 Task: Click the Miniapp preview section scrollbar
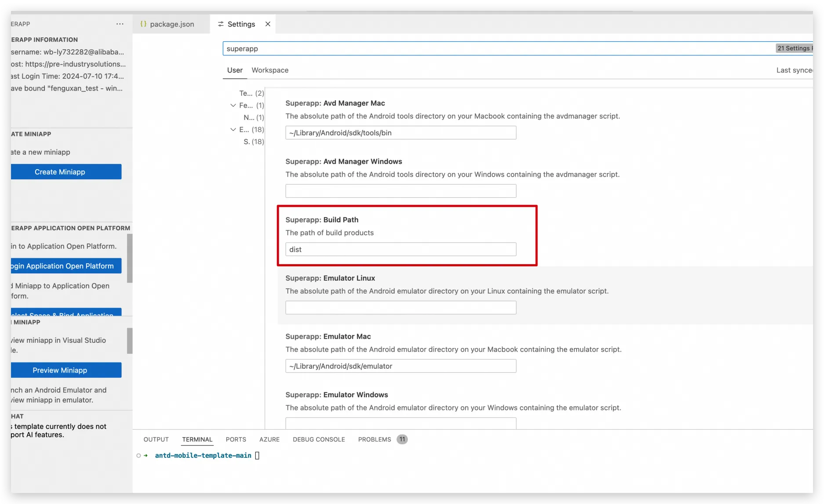click(x=130, y=341)
